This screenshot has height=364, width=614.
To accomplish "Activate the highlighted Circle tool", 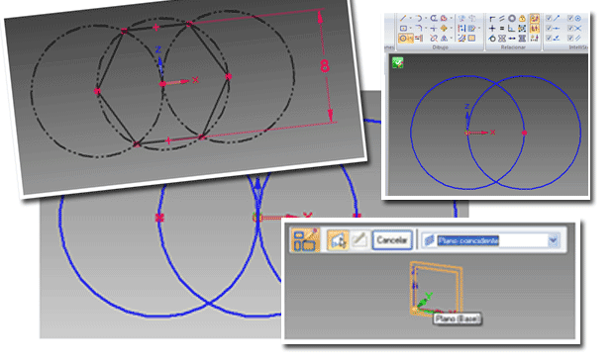I will 403,39.
